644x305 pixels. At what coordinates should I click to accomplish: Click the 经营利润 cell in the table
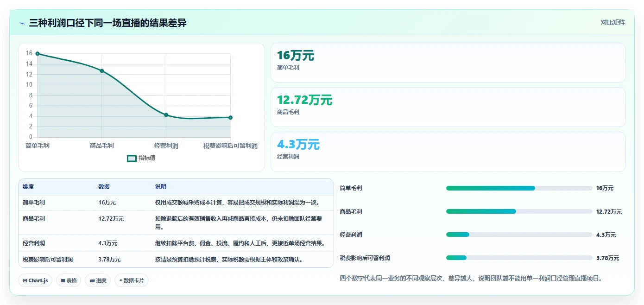point(34,243)
